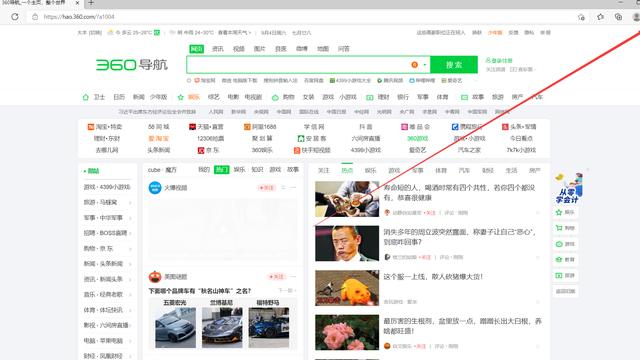The image size is (640, 360).
Task: Click the 快手短视频 site icon
Action: point(297,150)
